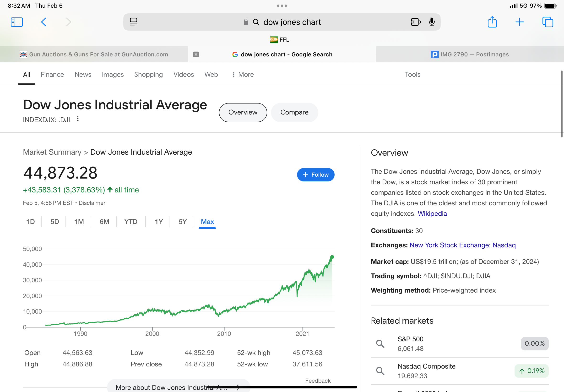The height and width of the screenshot is (392, 564).
Task: Show the 1M chart range
Action: pyautogui.click(x=79, y=222)
